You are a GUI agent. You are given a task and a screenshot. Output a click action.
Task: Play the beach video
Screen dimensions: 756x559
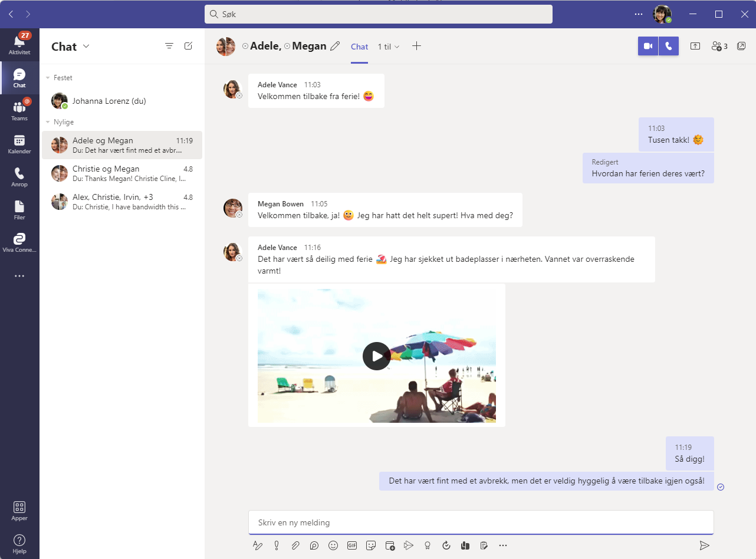tap(376, 356)
